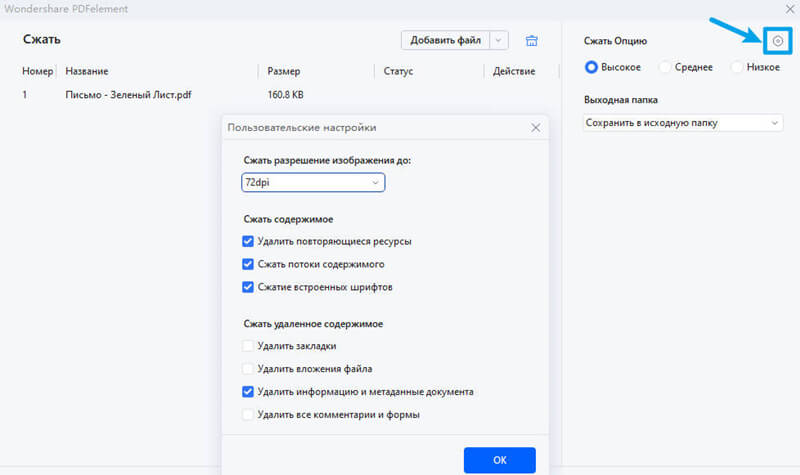Select the Среднее compression option

[x=665, y=67]
